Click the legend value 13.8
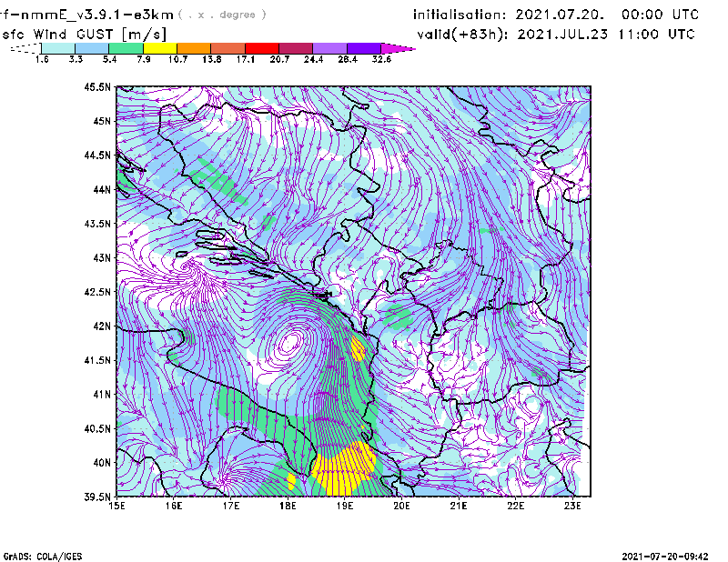728x562 pixels. [x=212, y=59]
